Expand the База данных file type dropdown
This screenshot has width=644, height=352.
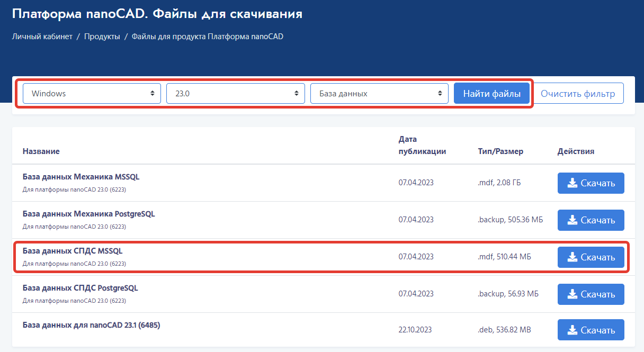(x=379, y=94)
